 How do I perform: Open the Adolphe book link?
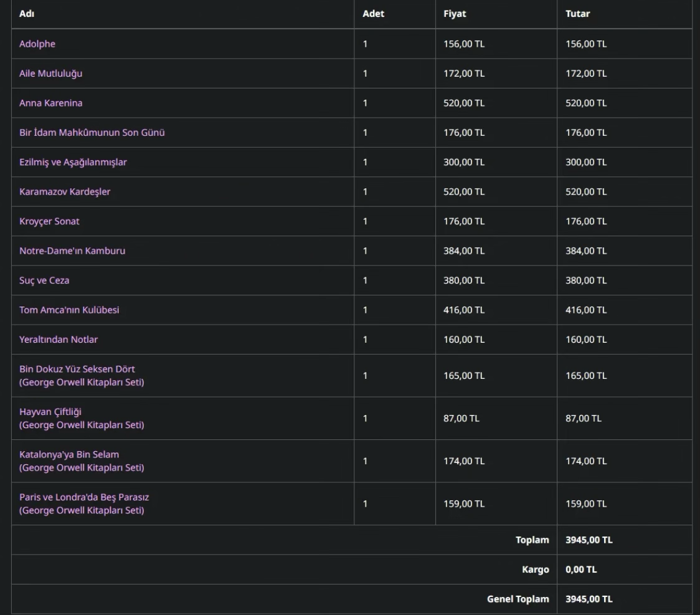[37, 44]
